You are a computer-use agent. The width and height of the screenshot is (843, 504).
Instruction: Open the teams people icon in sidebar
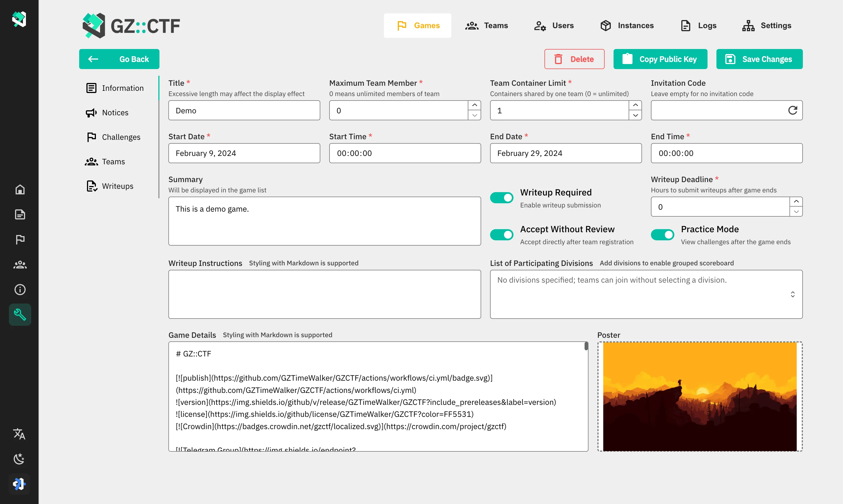click(20, 265)
